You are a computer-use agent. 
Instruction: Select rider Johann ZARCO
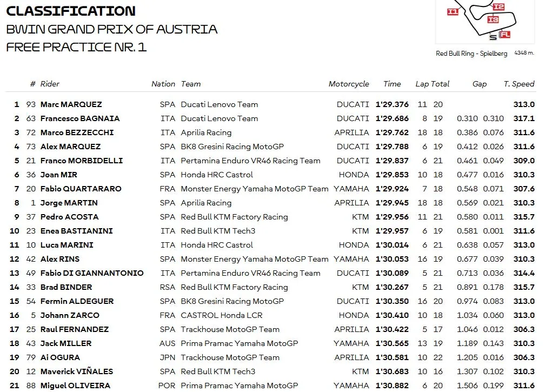coord(70,315)
